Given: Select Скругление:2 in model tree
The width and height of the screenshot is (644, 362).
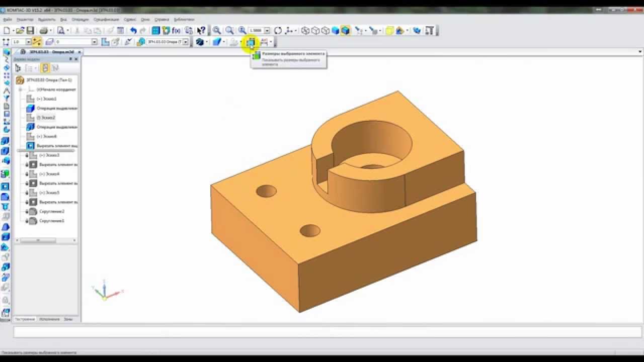Looking at the screenshot, I should click(52, 212).
